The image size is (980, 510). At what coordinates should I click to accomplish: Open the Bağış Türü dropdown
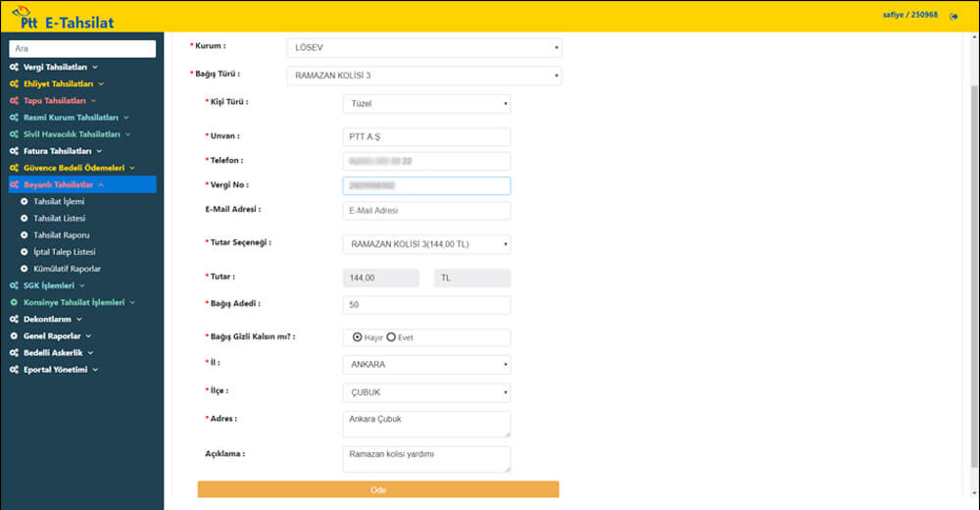pos(423,76)
